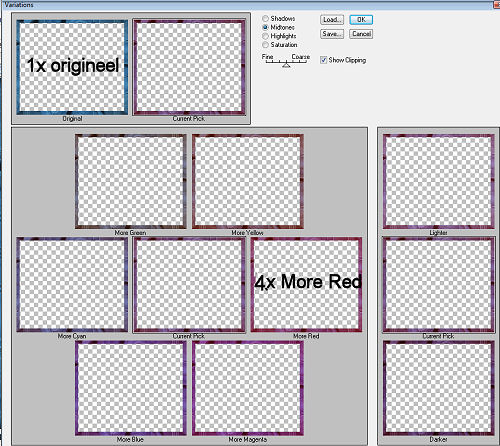This screenshot has width=500, height=446.
Task: Click the Load... button
Action: point(332,20)
